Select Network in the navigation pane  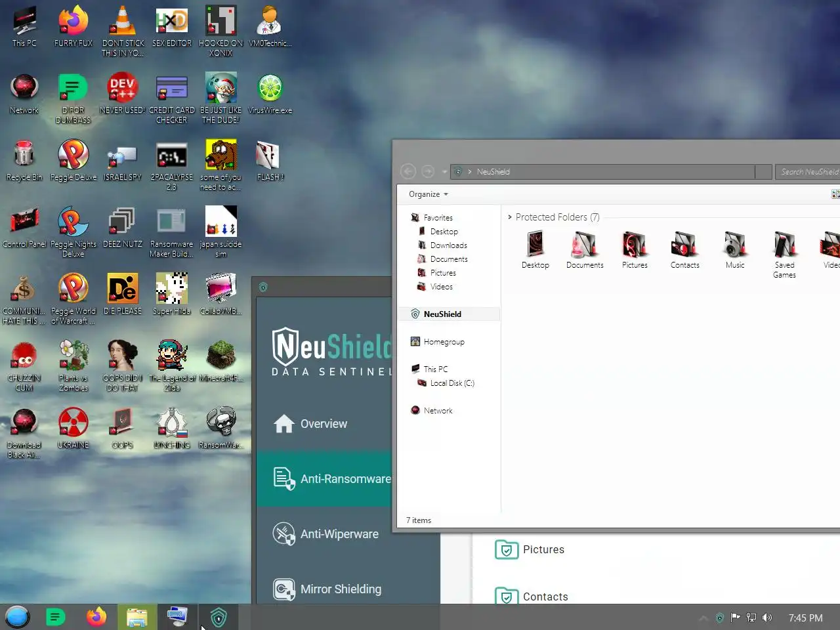click(x=432, y=411)
